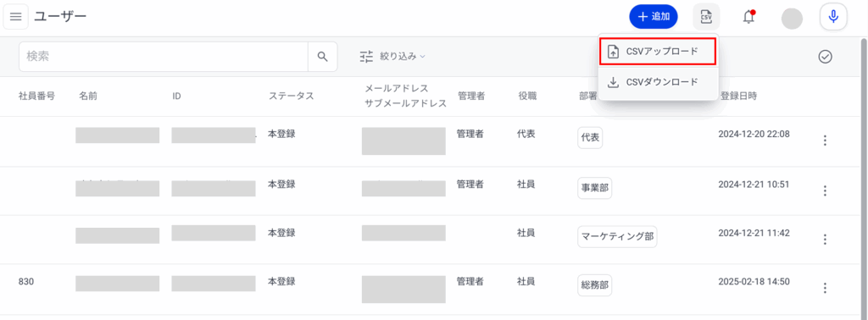Image resolution: width=868 pixels, height=320 pixels.
Task: Click the blue 追加 button
Action: click(654, 17)
